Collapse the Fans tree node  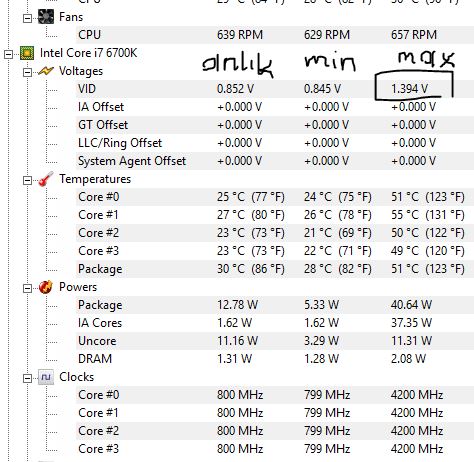coord(27,18)
